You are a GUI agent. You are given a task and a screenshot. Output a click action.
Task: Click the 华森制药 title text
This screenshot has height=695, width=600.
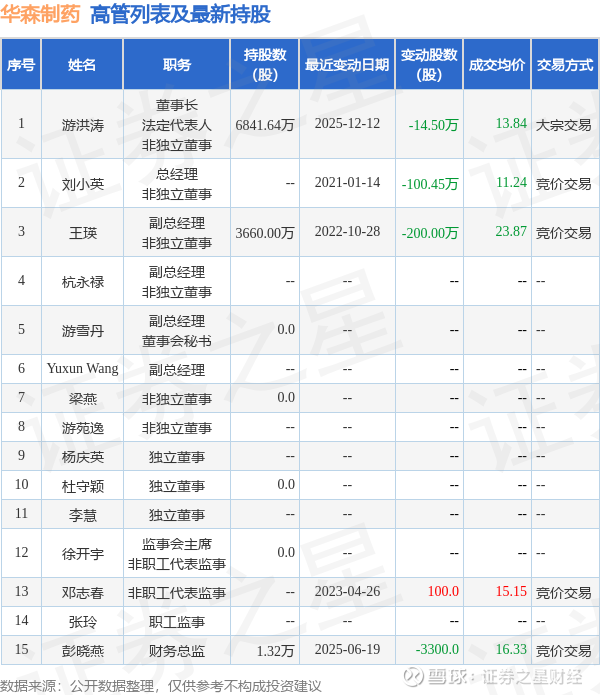pos(40,14)
